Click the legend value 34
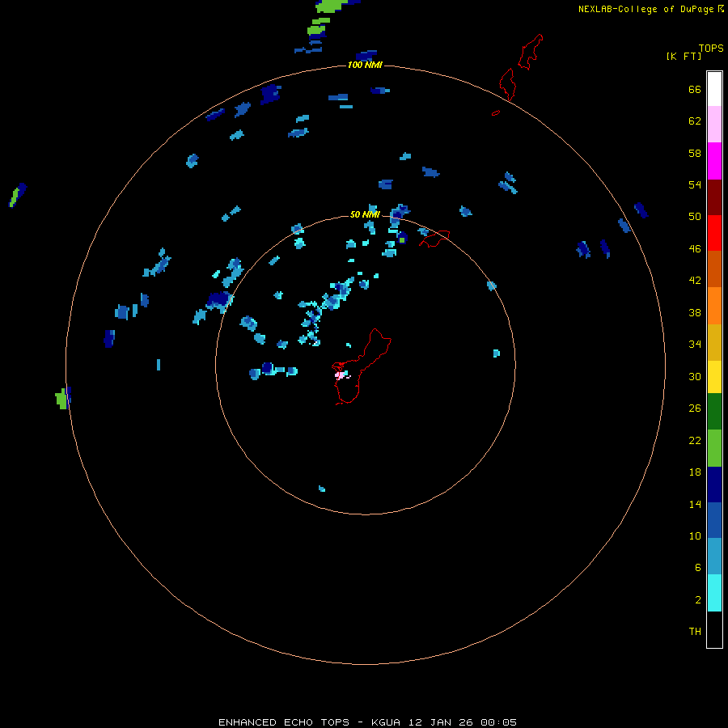The image size is (728, 728). 695,345
